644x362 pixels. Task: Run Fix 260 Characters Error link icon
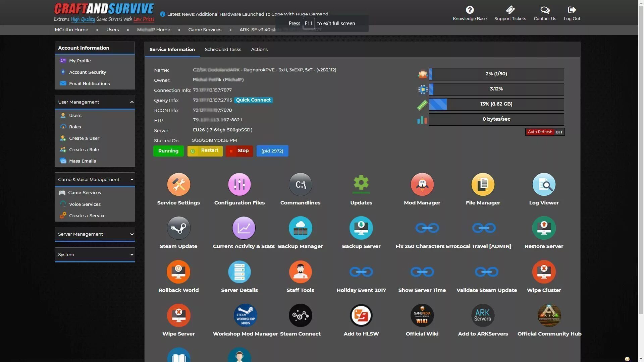pos(427,228)
